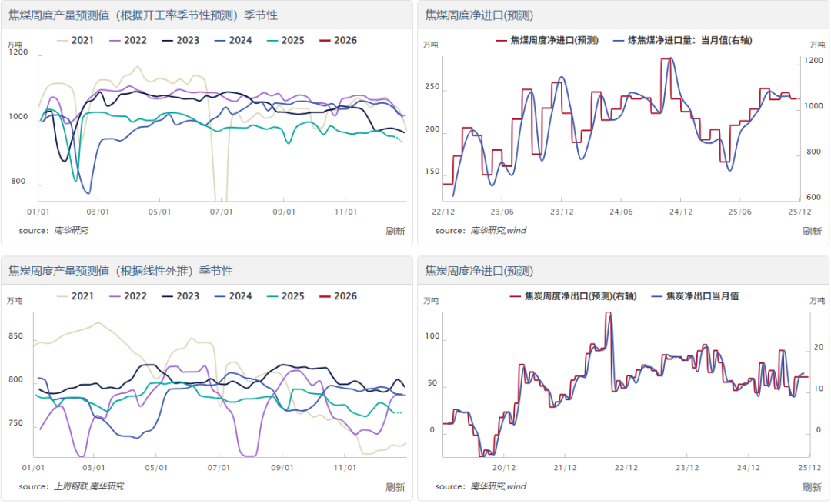Refresh the 焦炭周度净进口 chart
831x504 pixels.
pyautogui.click(x=812, y=486)
